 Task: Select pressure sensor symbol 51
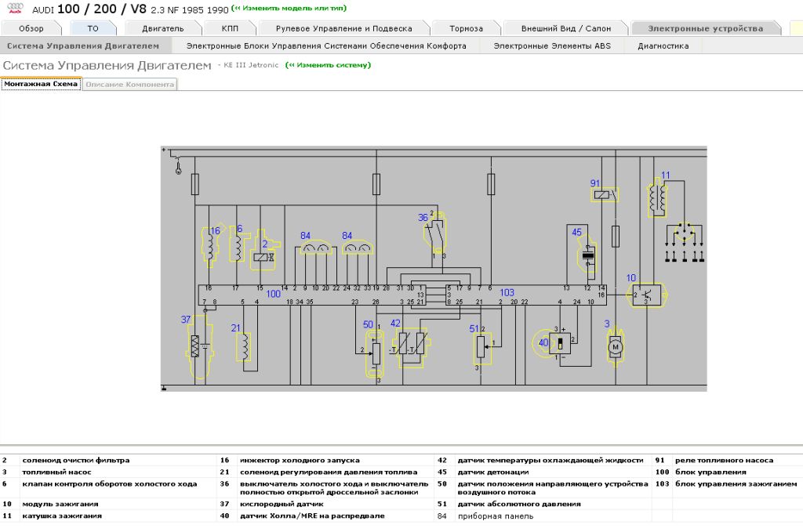pyautogui.click(x=481, y=348)
